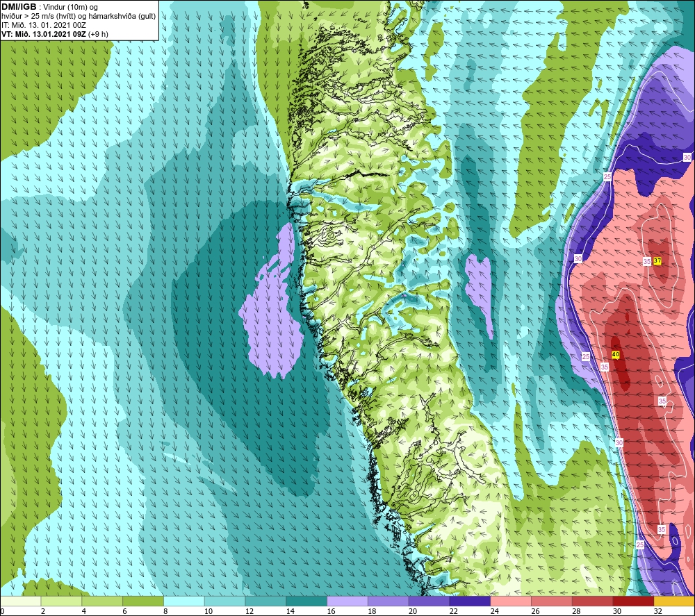
Task: Click the 'hviður > 25 m/s (hvítt)' legend line
Action: (x=39, y=17)
